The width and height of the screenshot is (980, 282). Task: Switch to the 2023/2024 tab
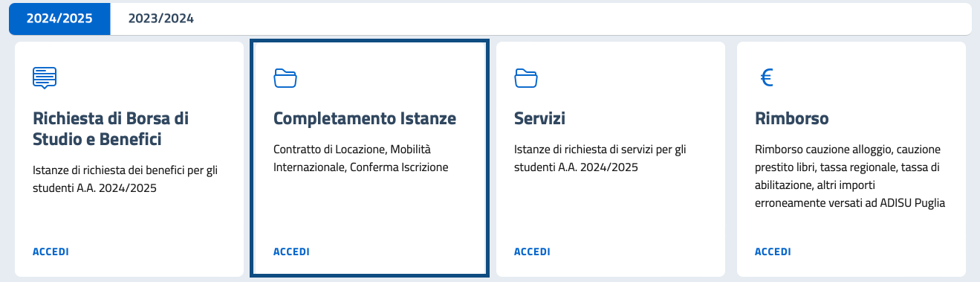(x=161, y=19)
